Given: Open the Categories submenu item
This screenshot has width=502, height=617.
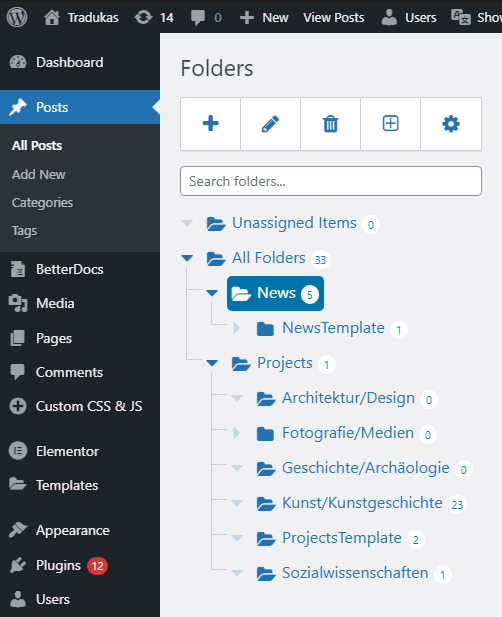Looking at the screenshot, I should (42, 203).
